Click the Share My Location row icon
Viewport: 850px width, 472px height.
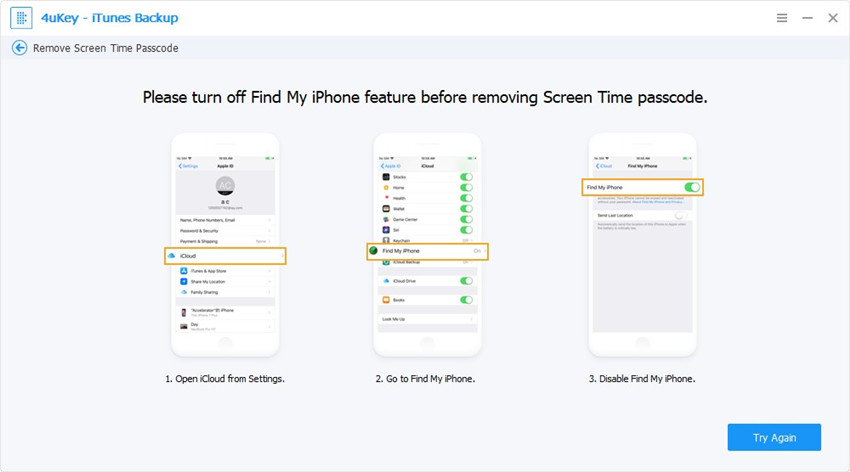[x=184, y=281]
